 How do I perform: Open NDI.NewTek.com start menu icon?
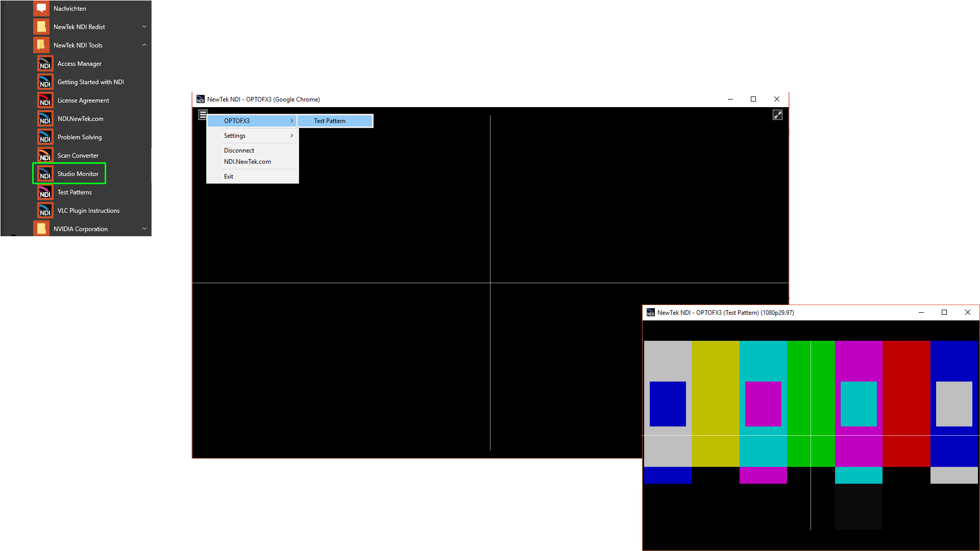pos(45,119)
